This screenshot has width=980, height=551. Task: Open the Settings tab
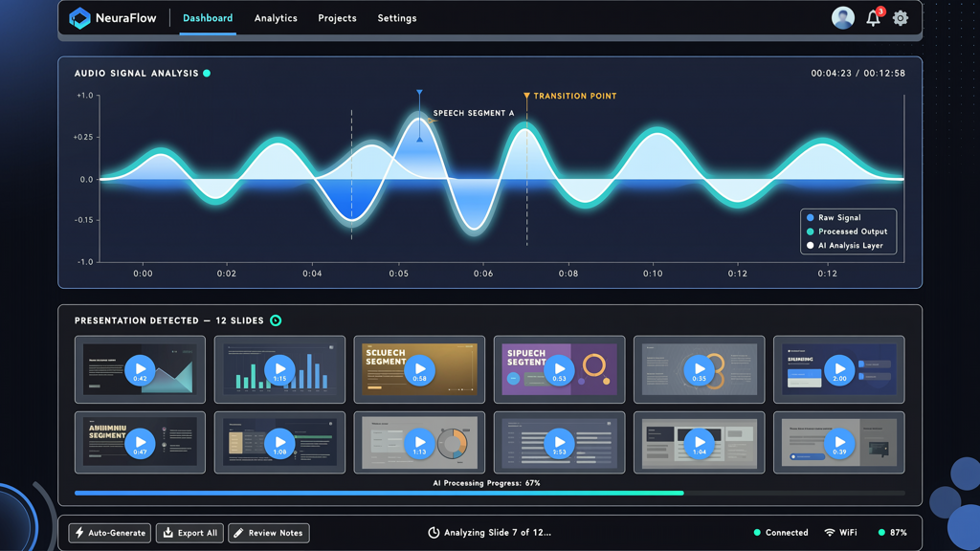397,18
